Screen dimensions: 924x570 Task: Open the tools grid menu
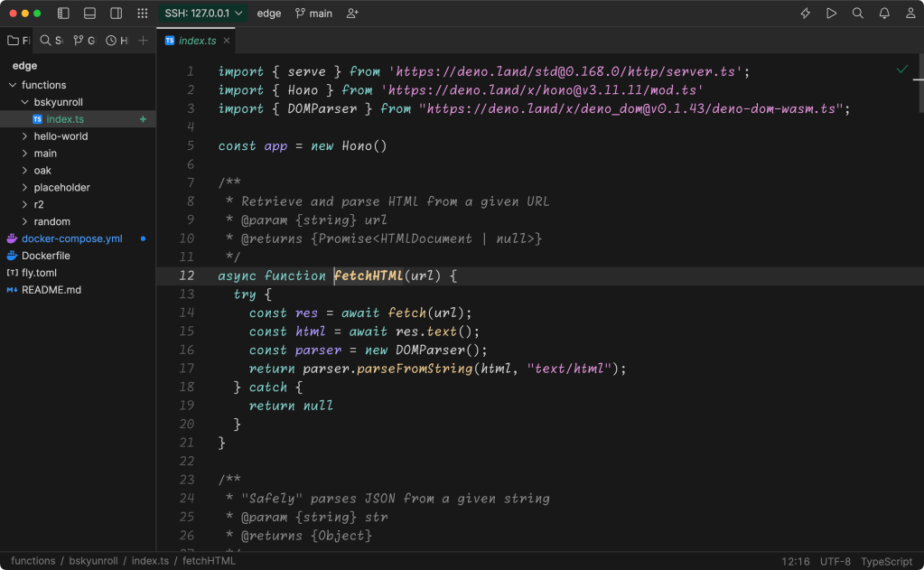[142, 14]
